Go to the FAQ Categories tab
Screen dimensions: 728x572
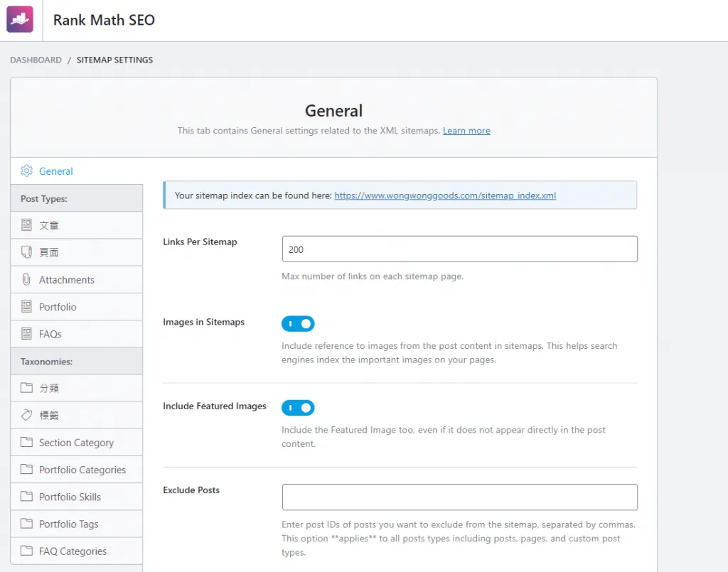73,551
